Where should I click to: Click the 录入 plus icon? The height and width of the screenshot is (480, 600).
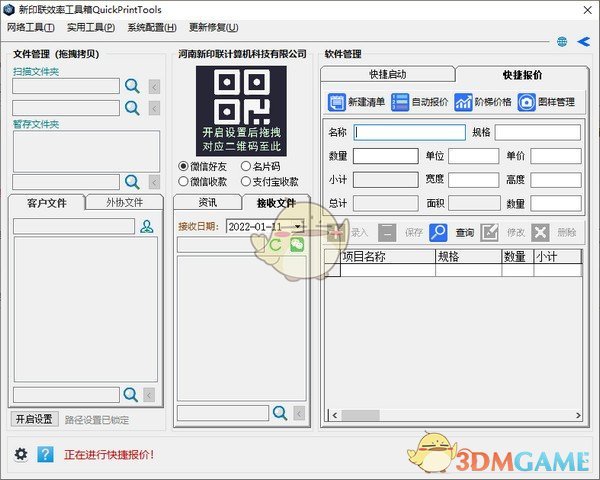tap(336, 232)
